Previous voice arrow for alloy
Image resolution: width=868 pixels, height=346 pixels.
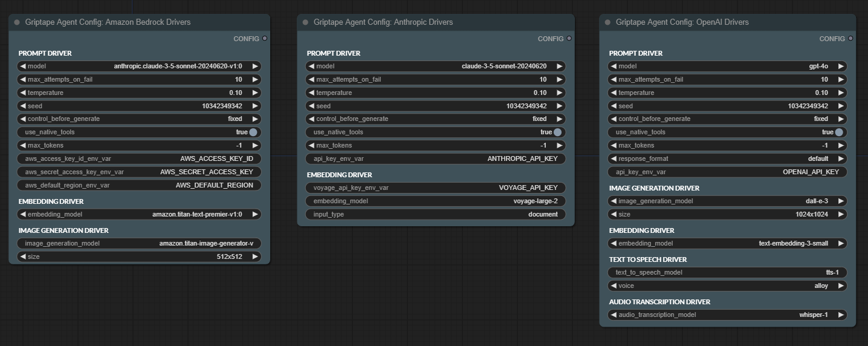click(x=614, y=286)
